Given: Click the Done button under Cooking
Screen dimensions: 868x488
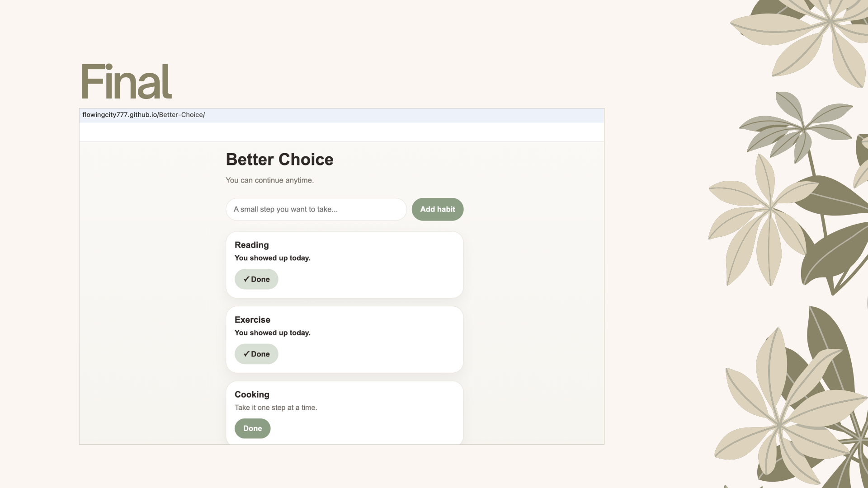Looking at the screenshot, I should 252,428.
